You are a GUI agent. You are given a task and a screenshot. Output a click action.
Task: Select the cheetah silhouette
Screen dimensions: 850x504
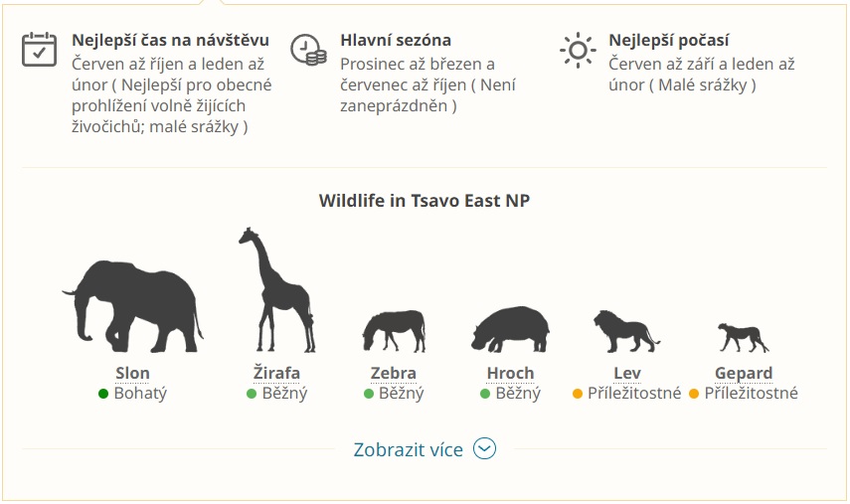(x=744, y=338)
